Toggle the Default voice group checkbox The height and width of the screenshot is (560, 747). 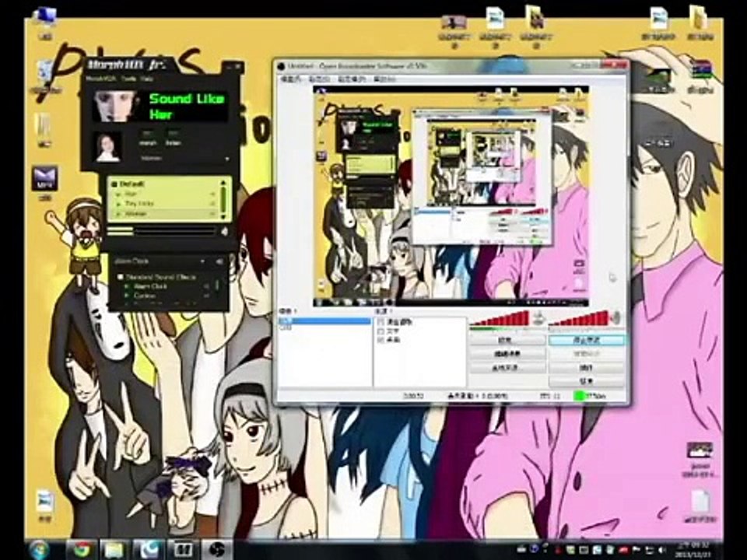point(114,184)
